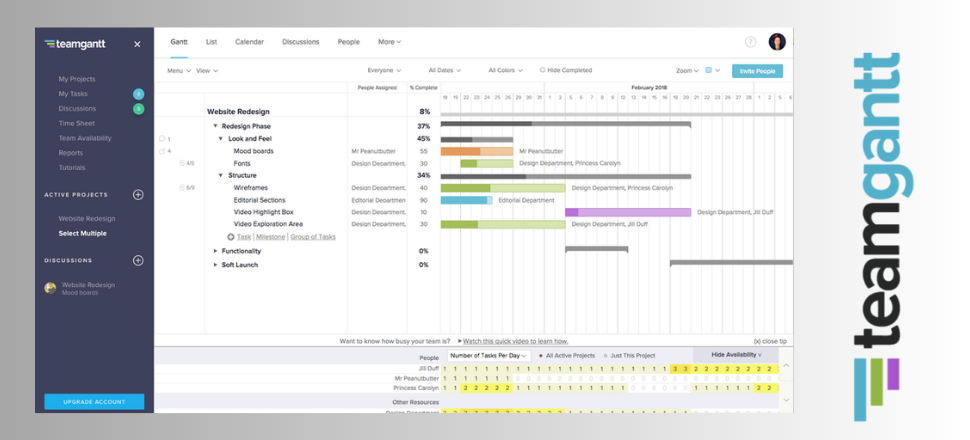The image size is (970, 440).
Task: Select the All Active Projects radio option
Action: [541, 356]
